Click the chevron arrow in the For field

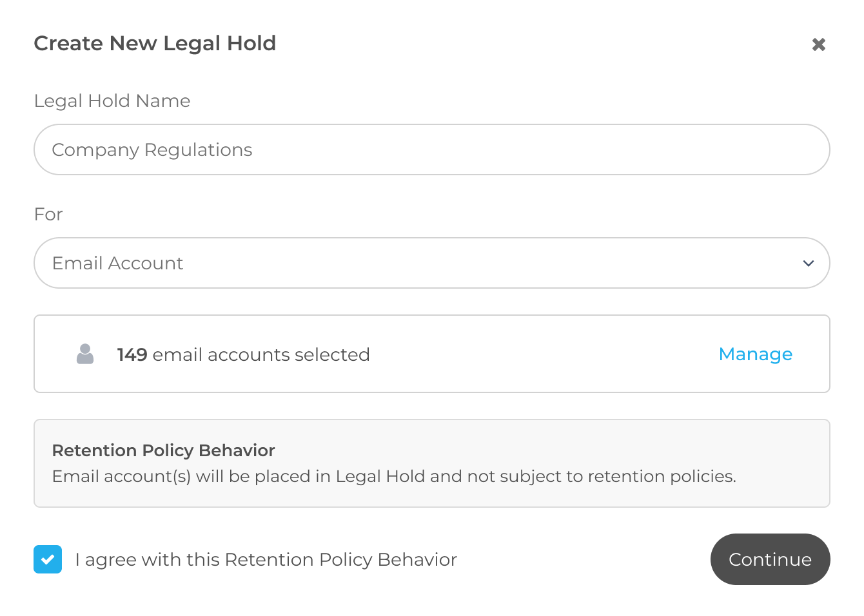coord(808,263)
